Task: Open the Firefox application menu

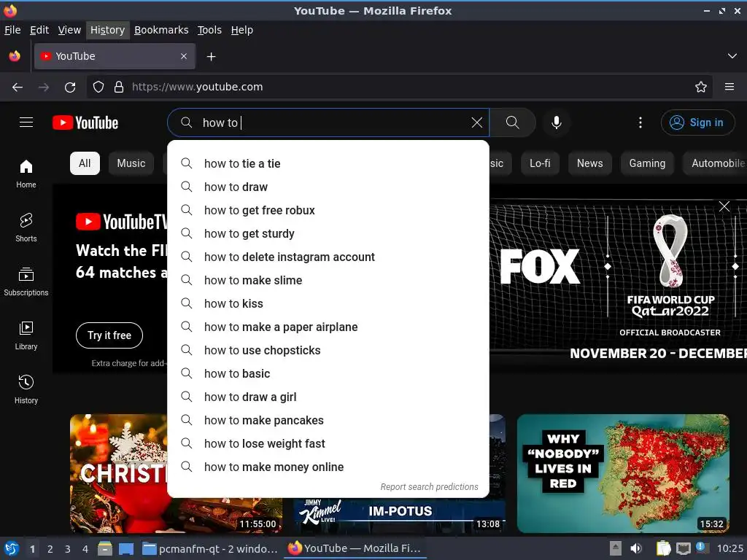Action: tap(729, 87)
